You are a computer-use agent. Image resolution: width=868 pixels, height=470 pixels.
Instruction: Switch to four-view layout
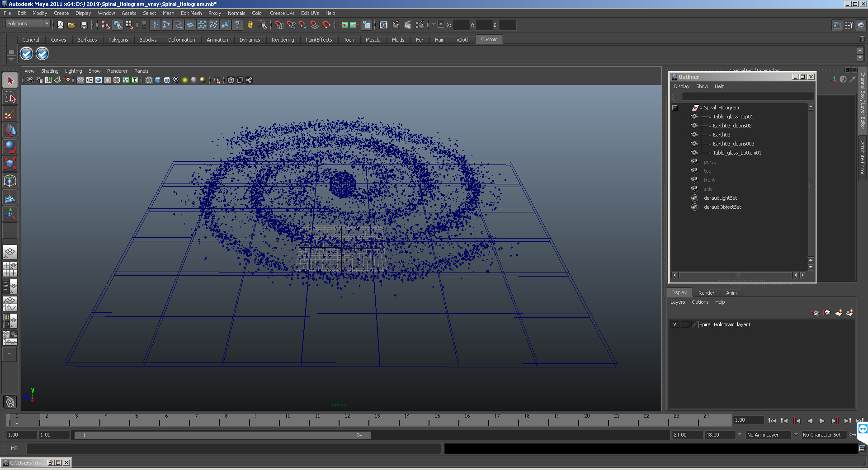[x=10, y=269]
